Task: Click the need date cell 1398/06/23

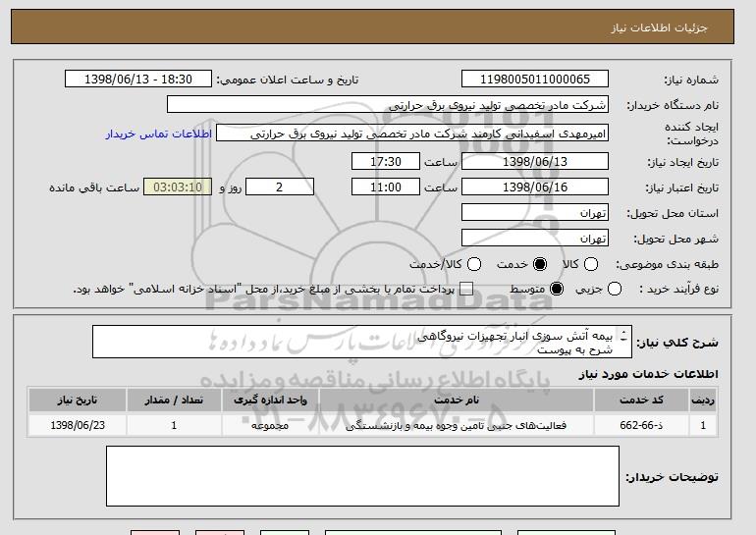Action: pyautogui.click(x=78, y=425)
